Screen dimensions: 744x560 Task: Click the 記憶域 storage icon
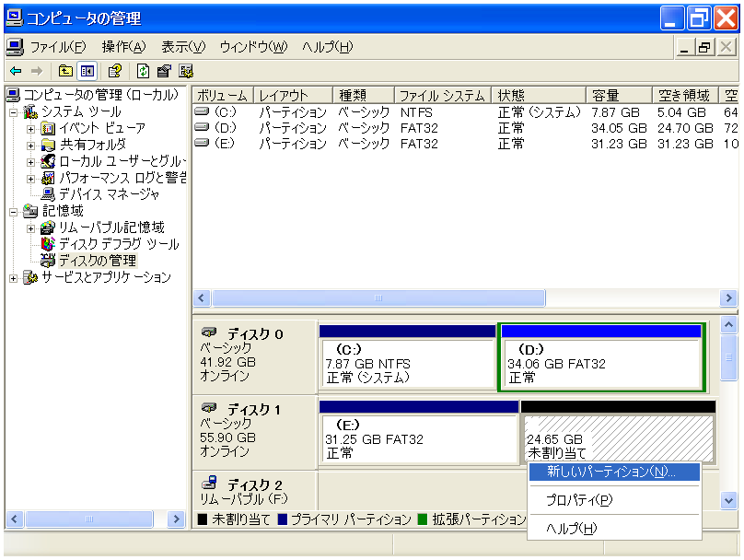(30, 211)
